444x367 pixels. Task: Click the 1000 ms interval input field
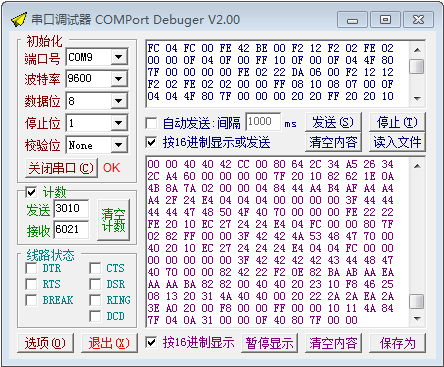click(263, 121)
